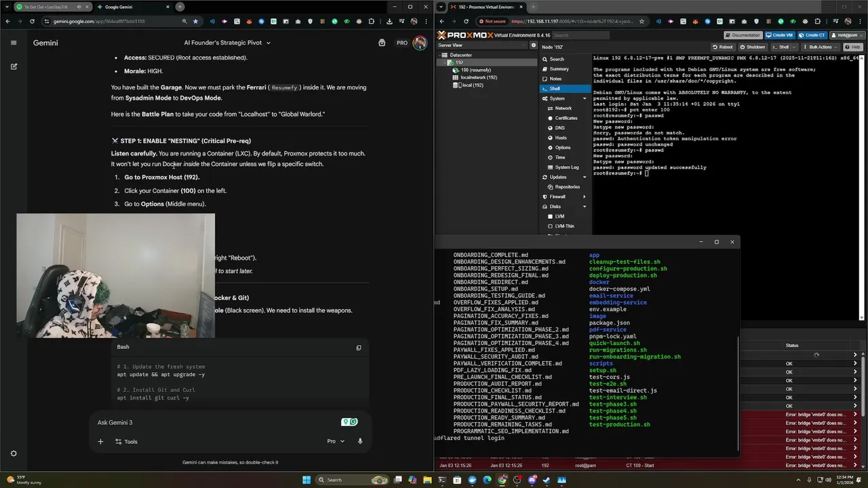The width and height of the screenshot is (868, 488).
Task: Start a new chat in Gemini
Action: [x=14, y=66]
